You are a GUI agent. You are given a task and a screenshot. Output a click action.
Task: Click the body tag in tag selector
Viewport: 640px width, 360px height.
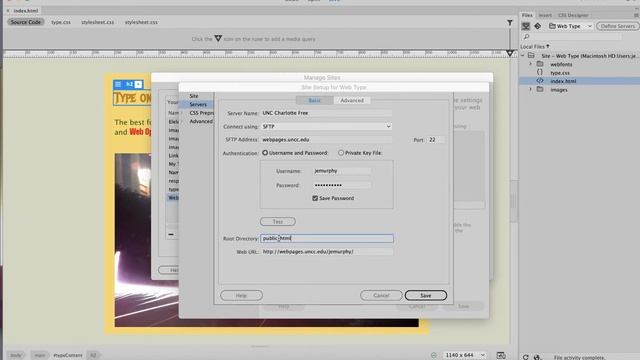[16, 355]
